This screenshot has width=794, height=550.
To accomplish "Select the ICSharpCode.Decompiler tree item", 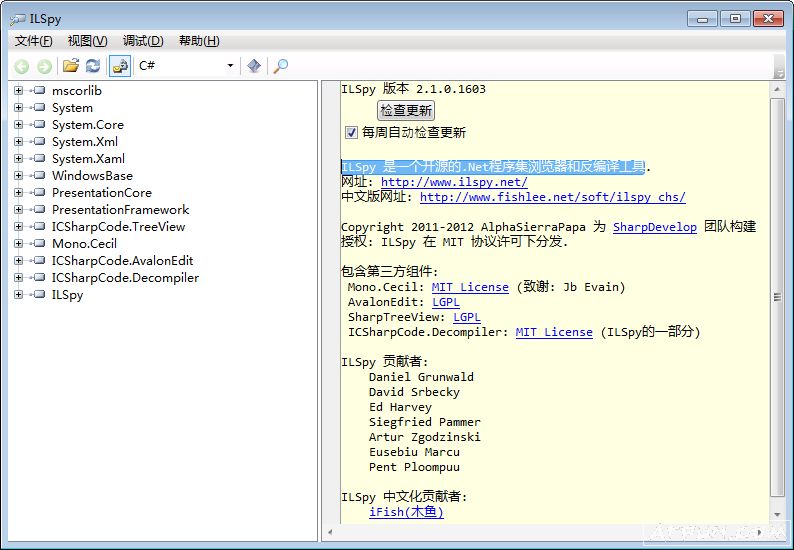I will pyautogui.click(x=125, y=278).
